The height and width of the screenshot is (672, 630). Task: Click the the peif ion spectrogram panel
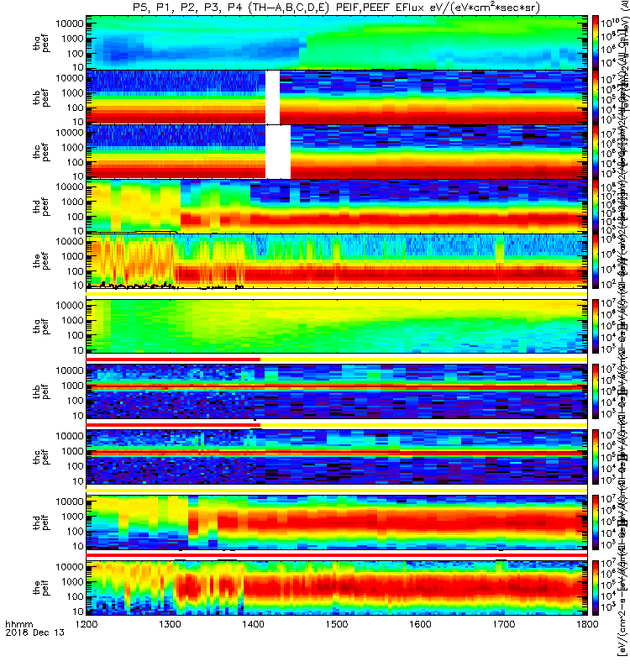click(x=337, y=588)
